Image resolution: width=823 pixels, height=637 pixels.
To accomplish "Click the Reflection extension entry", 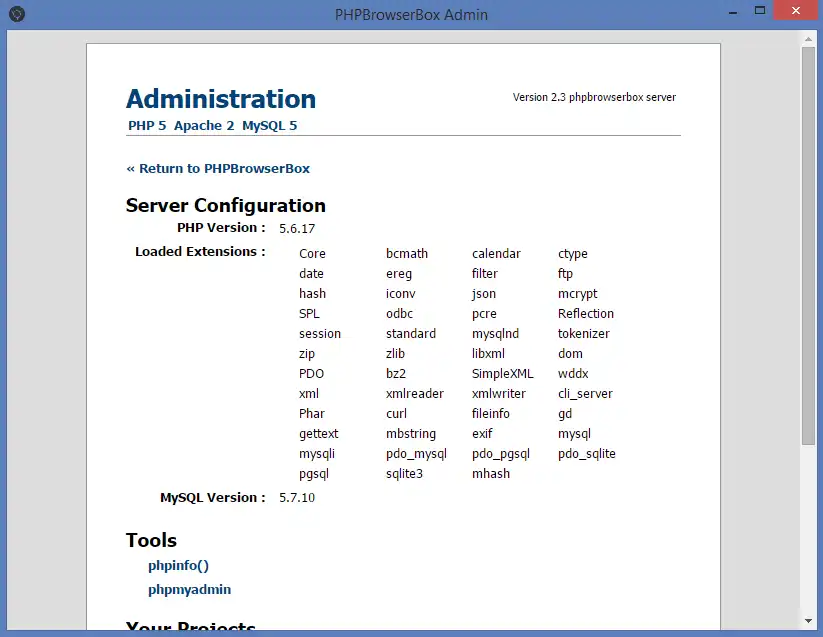I will [x=586, y=314].
